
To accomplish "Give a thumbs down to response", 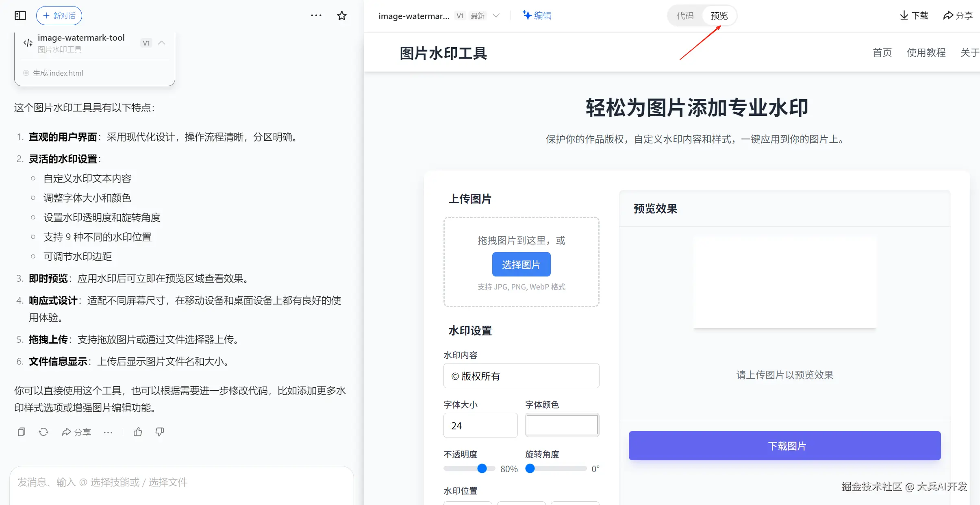I will (160, 432).
